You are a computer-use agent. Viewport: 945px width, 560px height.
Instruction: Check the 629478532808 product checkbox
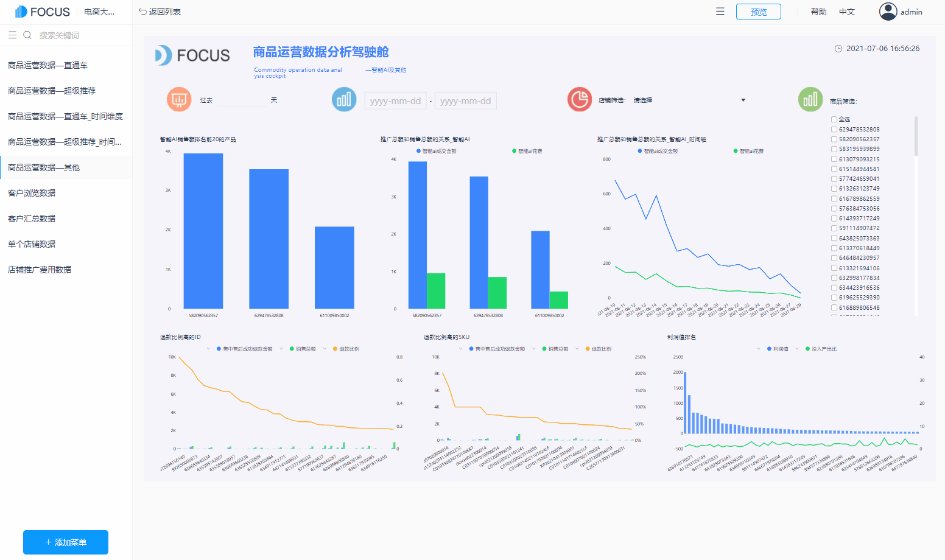[834, 128]
